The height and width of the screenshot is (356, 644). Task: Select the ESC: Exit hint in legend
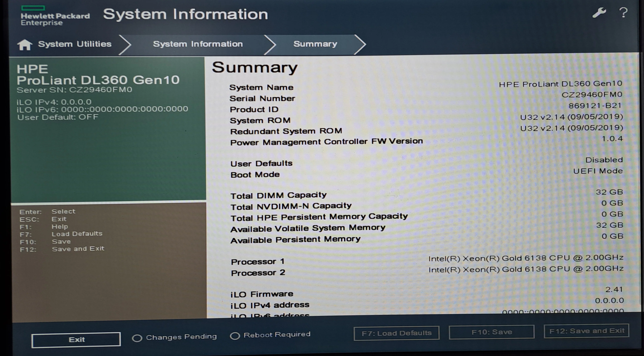click(x=43, y=219)
